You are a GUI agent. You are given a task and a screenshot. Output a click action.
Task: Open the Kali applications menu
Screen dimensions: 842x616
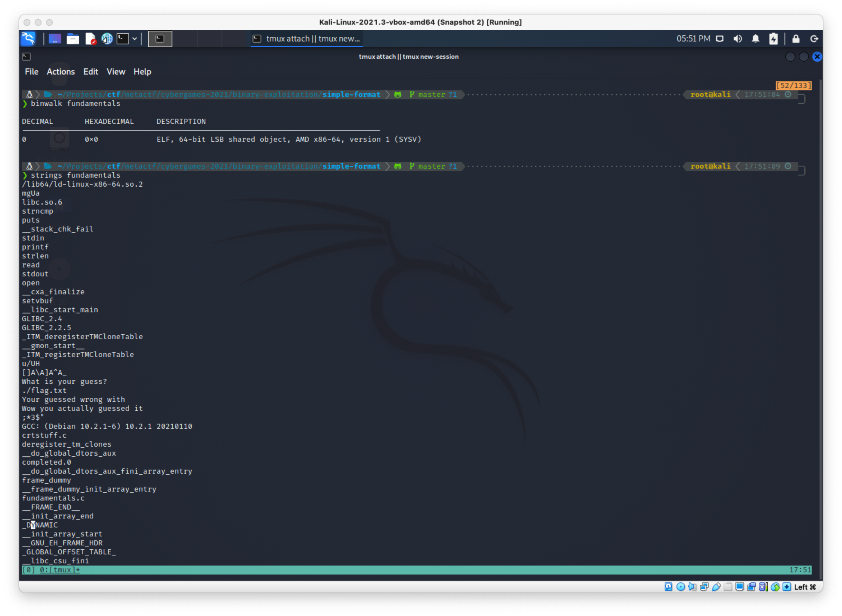tap(28, 38)
